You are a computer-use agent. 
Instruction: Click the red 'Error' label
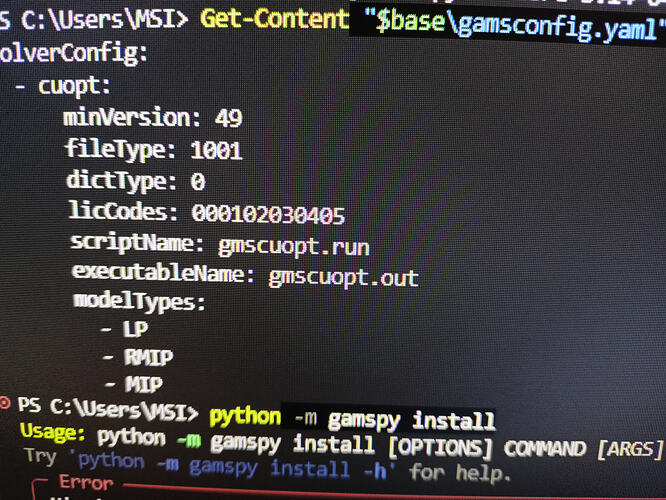tap(86, 483)
